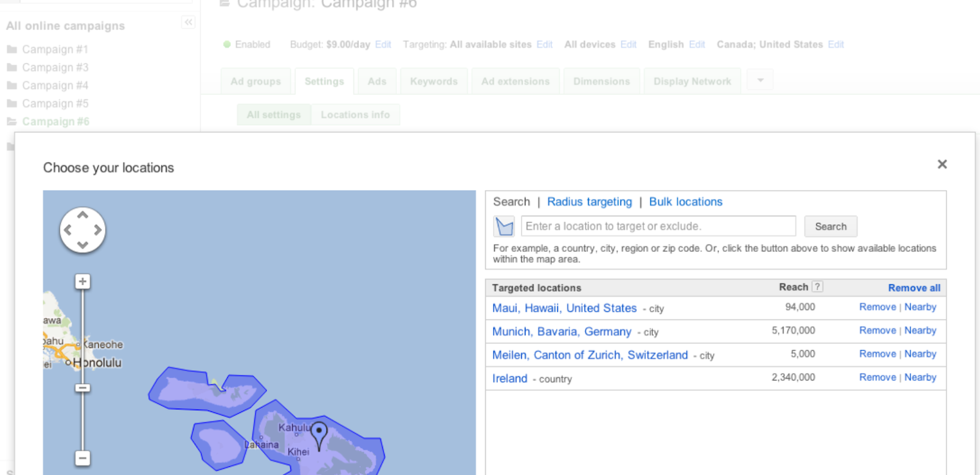This screenshot has height=475, width=980.
Task: Open the more tabs dropdown arrow
Action: (x=760, y=80)
